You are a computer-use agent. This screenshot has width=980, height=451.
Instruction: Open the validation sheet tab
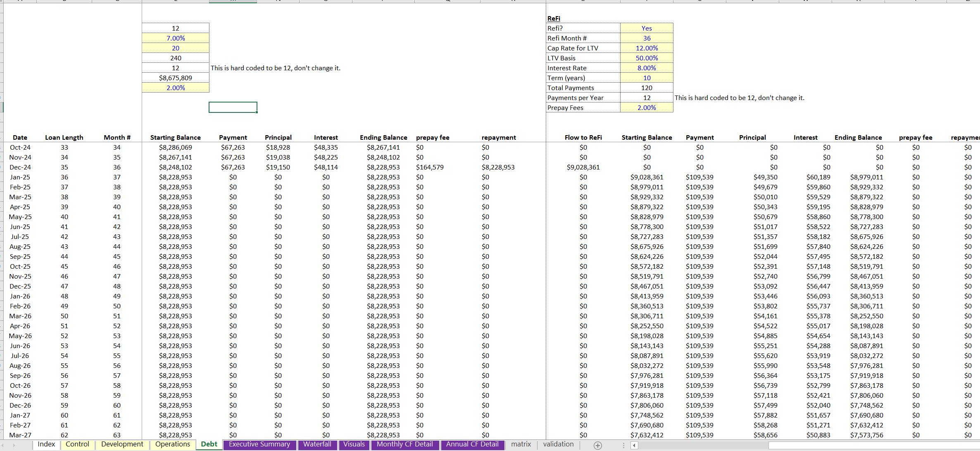pos(558,444)
